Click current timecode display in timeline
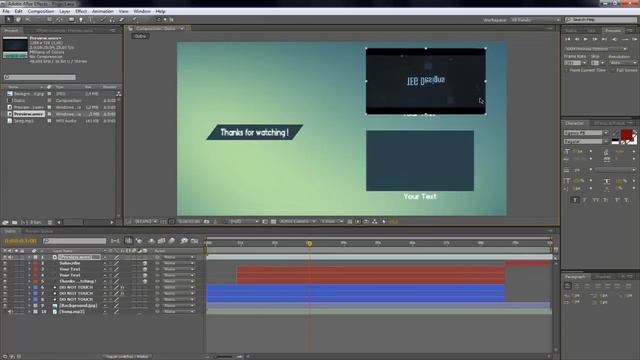This screenshot has width=640, height=360. (20, 241)
